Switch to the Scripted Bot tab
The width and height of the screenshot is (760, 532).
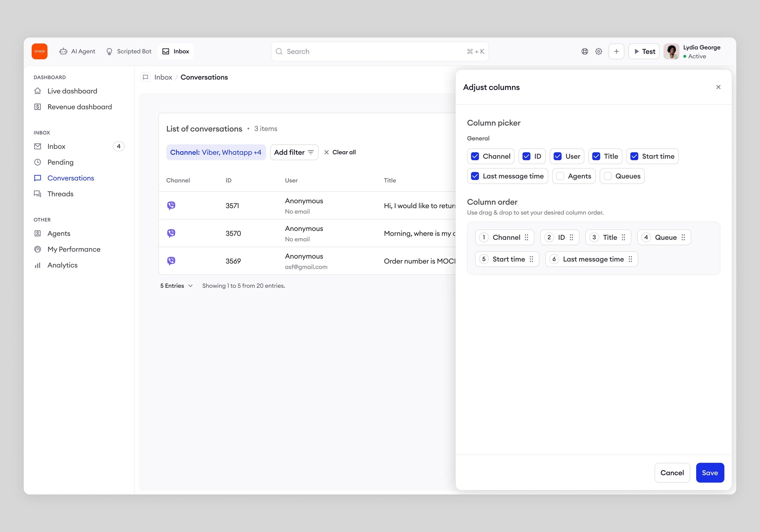pyautogui.click(x=129, y=51)
